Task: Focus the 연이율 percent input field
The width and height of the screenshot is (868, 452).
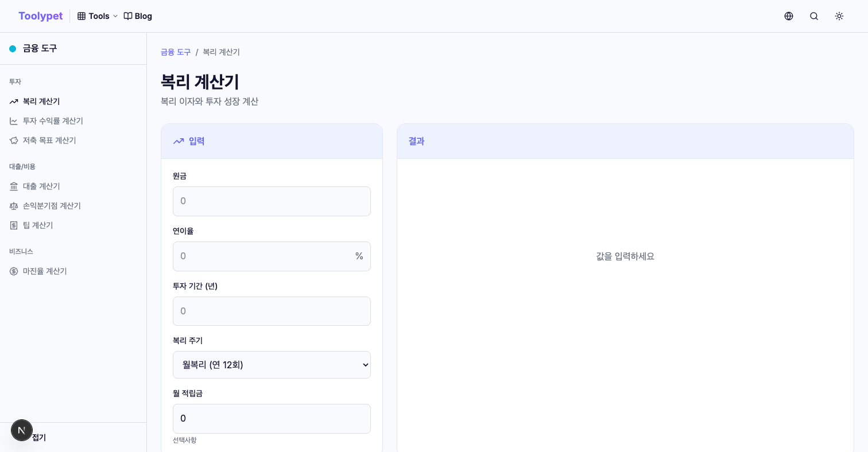Action: coord(264,256)
